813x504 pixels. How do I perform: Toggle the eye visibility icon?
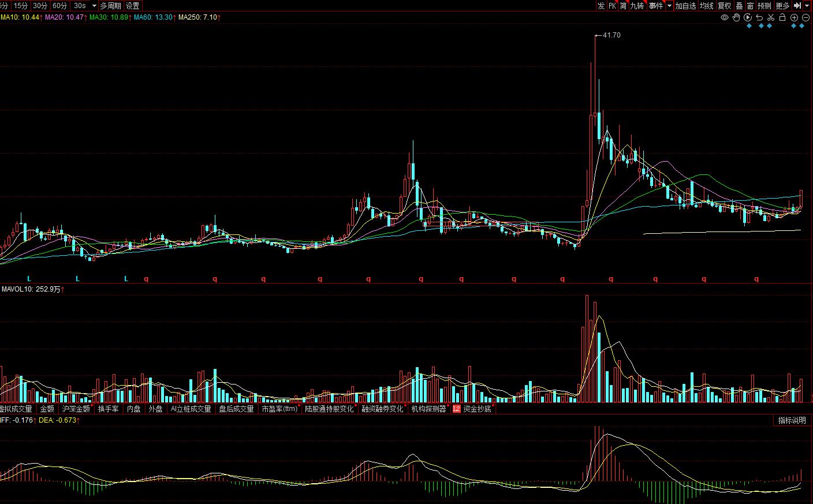click(724, 17)
